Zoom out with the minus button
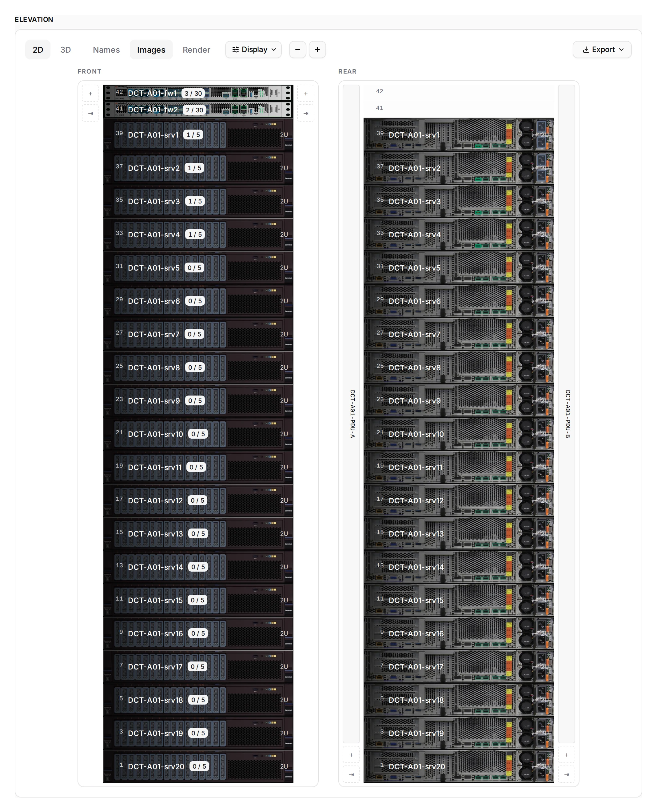The width and height of the screenshot is (657, 812). [297, 50]
